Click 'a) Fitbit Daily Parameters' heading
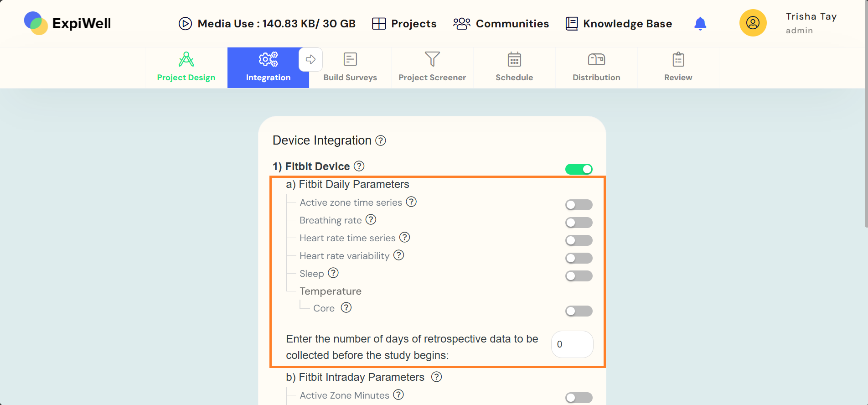The image size is (868, 405). [x=347, y=184]
